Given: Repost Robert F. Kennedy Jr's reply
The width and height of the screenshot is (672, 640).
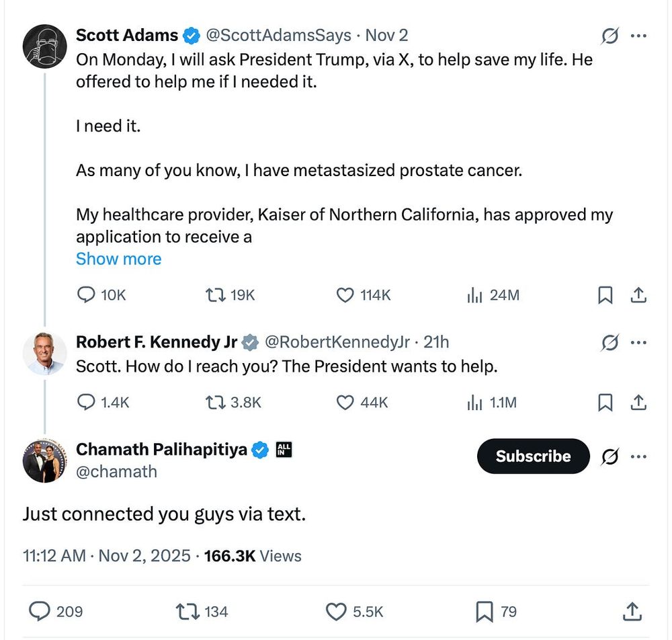Looking at the screenshot, I should click(214, 402).
